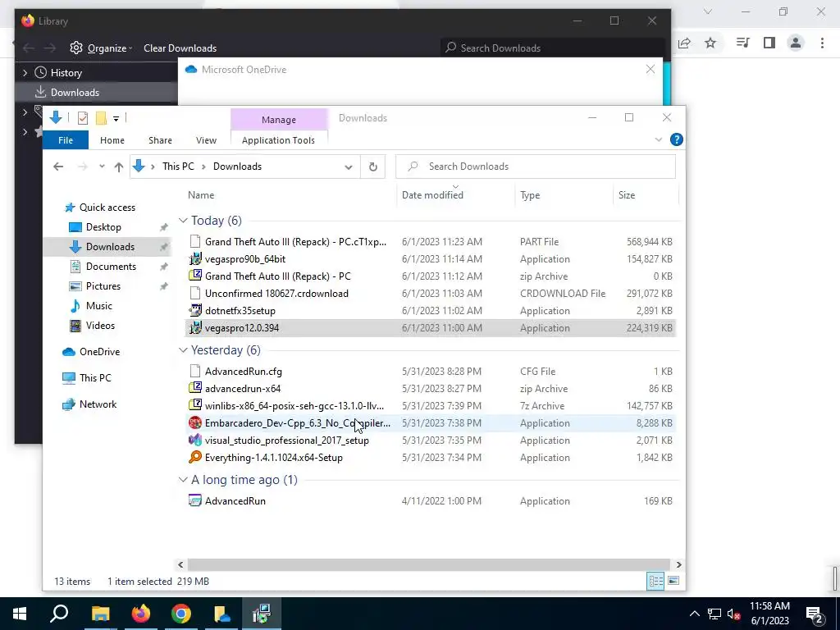Select the Grand Theft Auto III zip archive icon
840x630 pixels.
pyautogui.click(x=195, y=276)
